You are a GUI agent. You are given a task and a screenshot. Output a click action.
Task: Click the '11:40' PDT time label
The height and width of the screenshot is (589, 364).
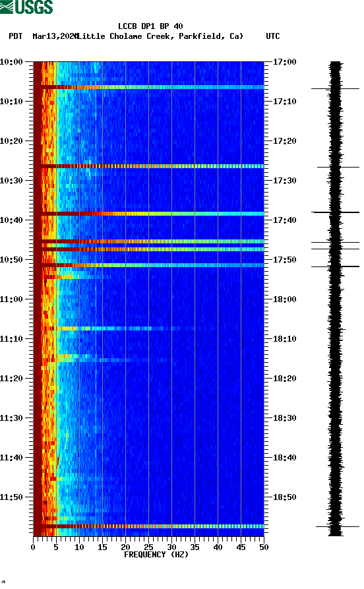pyautogui.click(x=11, y=458)
